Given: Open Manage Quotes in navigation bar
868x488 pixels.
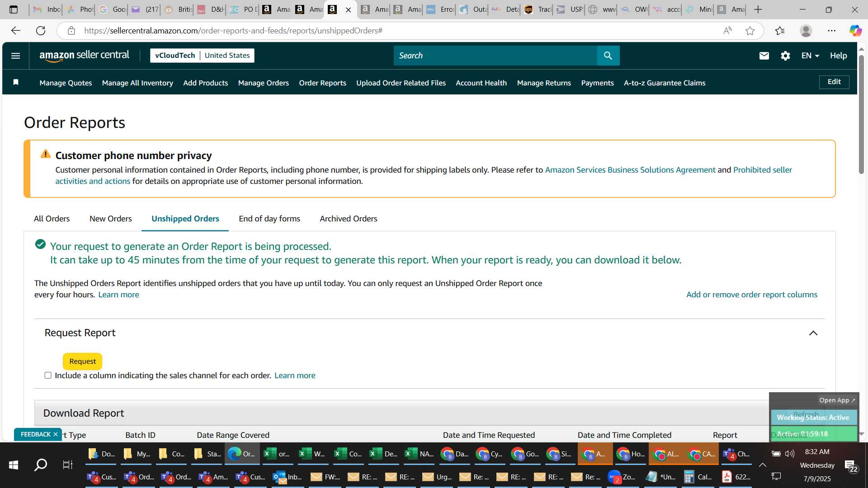Looking at the screenshot, I should click(66, 83).
